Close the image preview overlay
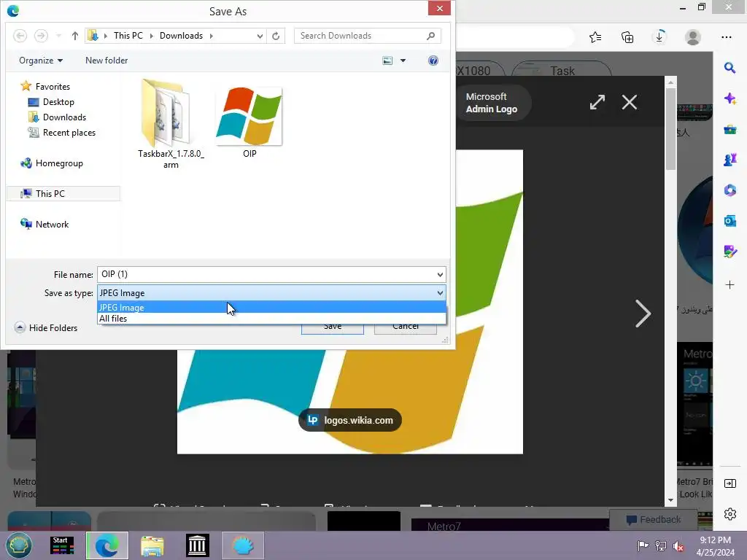This screenshot has height=560, width=747. pos(630,102)
